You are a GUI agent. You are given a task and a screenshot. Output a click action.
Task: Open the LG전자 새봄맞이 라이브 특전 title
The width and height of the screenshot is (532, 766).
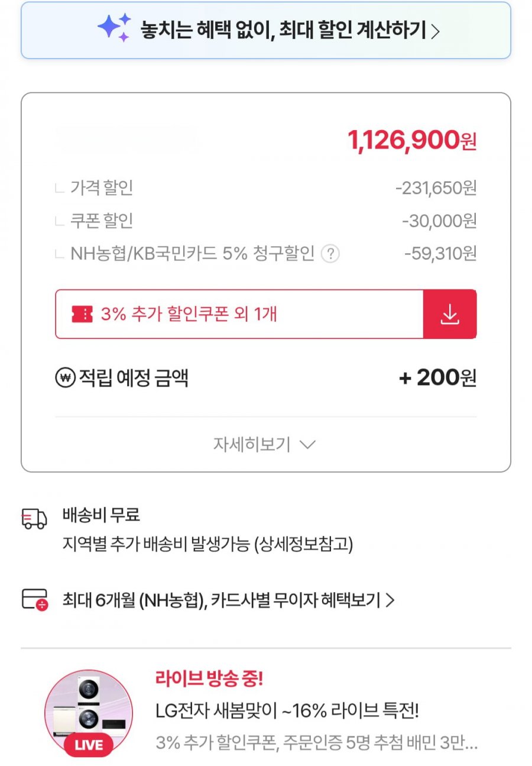[x=287, y=710]
